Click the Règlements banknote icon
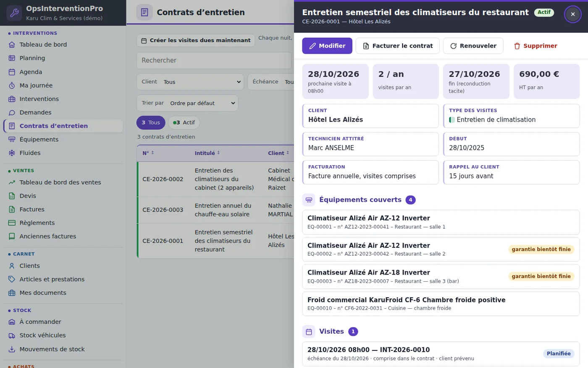The image size is (588, 368). (x=12, y=222)
